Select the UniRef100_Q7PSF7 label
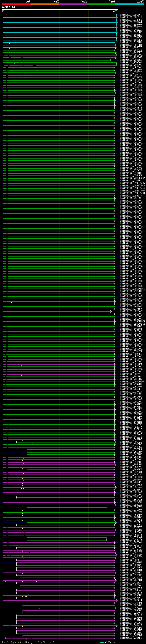 (131, 308)
